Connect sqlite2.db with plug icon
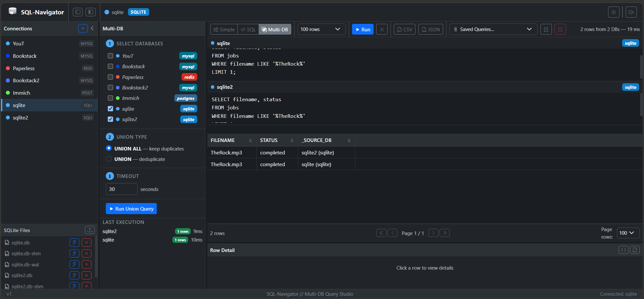Screen dimensions: 644x299 pos(74,275)
